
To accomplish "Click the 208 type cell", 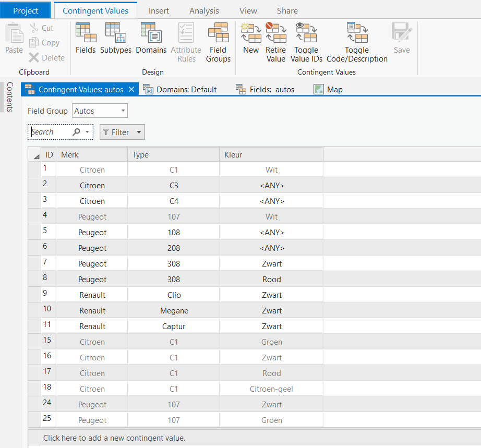I will click(174, 248).
